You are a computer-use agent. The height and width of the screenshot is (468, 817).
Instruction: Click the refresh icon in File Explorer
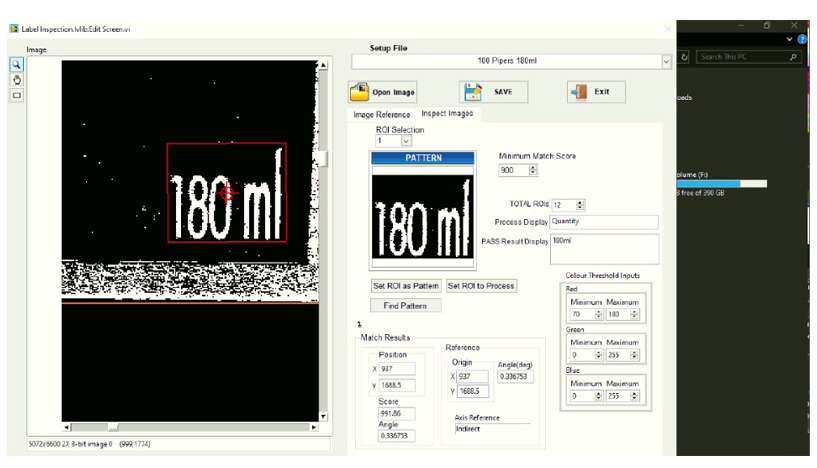(x=685, y=57)
